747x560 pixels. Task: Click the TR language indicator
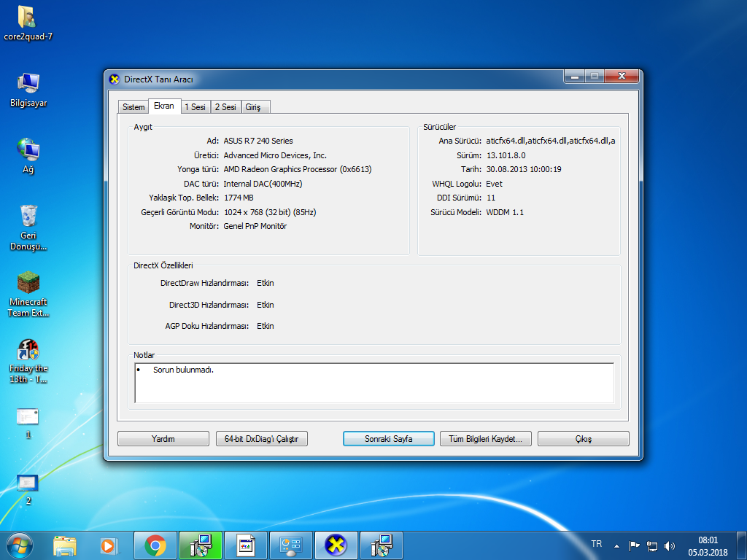(x=597, y=544)
